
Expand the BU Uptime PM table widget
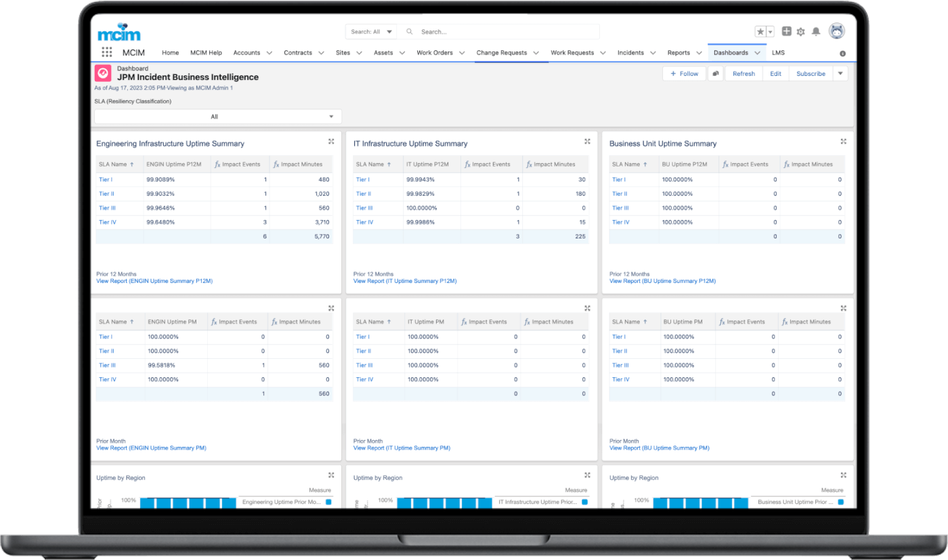(x=843, y=308)
